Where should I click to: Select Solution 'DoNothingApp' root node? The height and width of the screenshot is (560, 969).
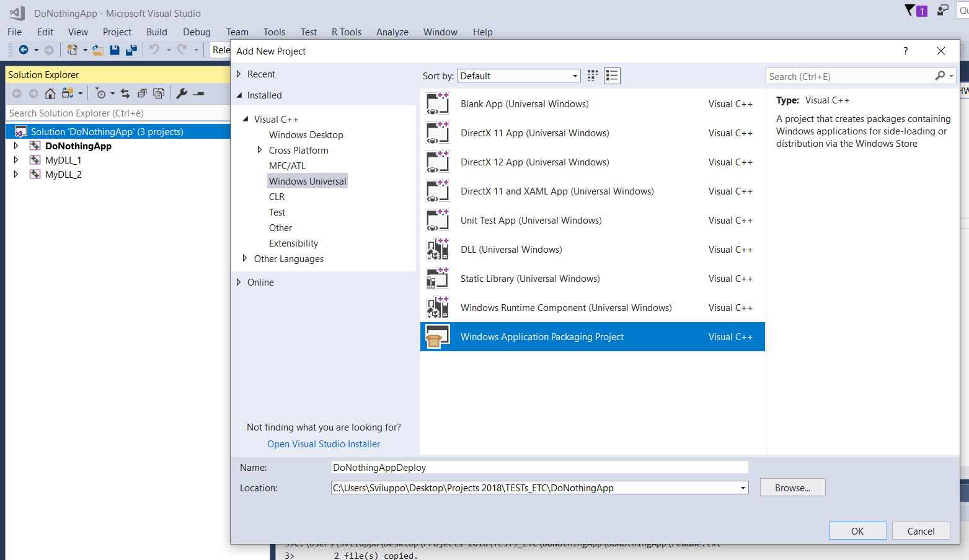118,131
